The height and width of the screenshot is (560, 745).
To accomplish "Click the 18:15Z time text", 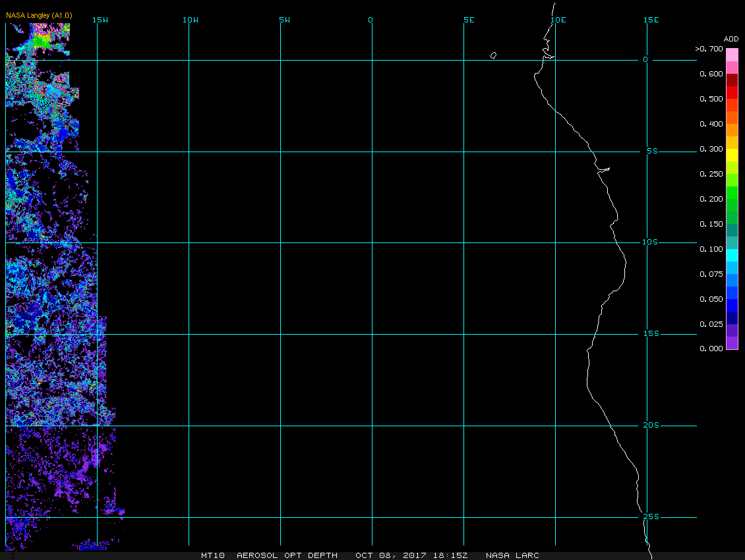I will [x=450, y=555].
